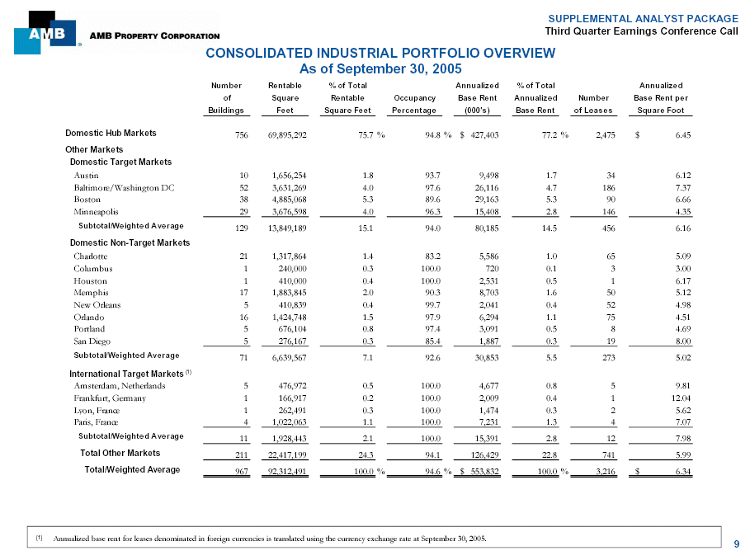Click the AMB Property Corporation company name
This screenshot has width=750, height=560.
point(154,36)
